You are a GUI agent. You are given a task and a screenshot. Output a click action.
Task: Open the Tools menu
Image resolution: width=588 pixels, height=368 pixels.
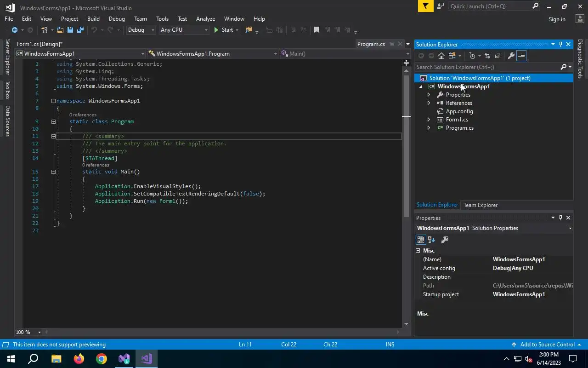pyautogui.click(x=162, y=19)
